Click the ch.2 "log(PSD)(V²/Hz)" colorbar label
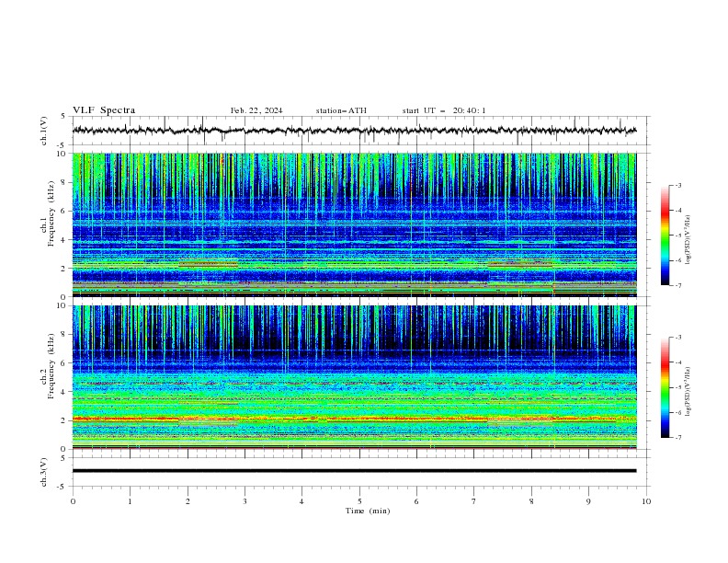Viewport: 728px width, 563px height. tap(688, 391)
